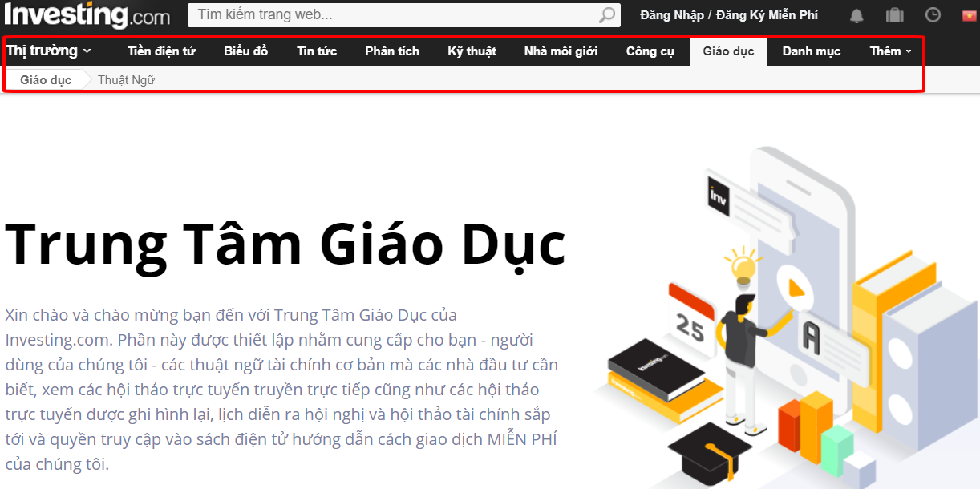This screenshot has width=980, height=489.
Task: Open the Biểu đồ menu
Action: (x=245, y=51)
